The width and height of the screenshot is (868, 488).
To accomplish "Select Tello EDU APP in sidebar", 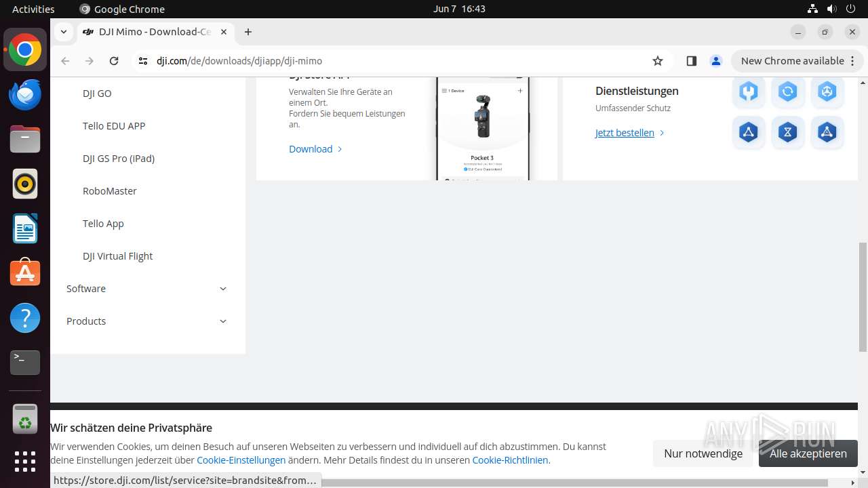I will coord(114,126).
